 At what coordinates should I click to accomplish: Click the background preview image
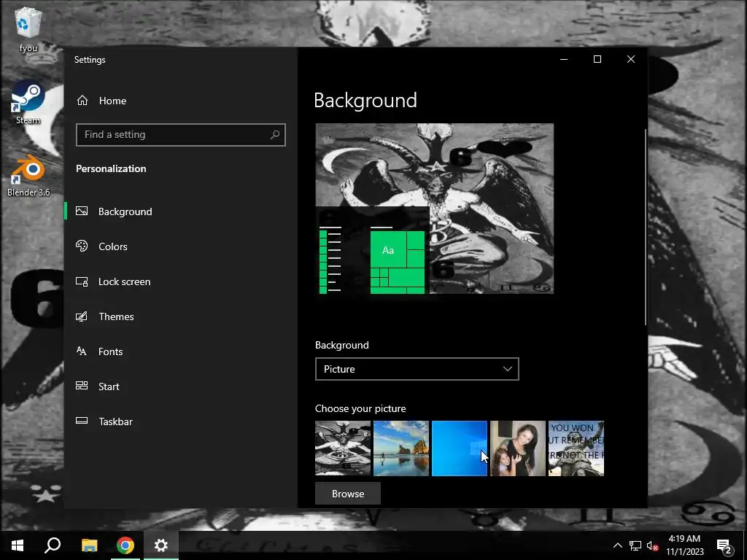(435, 209)
